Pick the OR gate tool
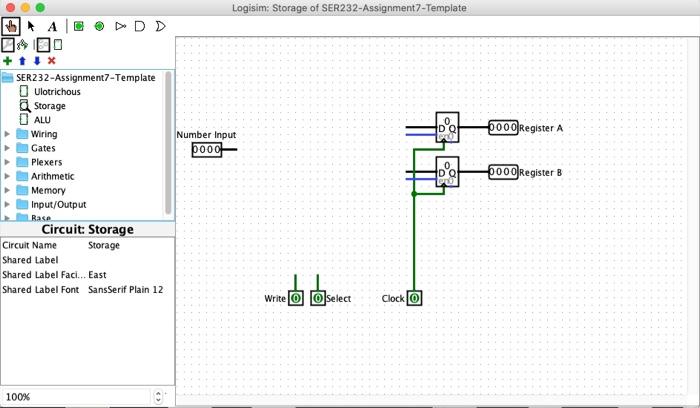The width and height of the screenshot is (700, 408). pyautogui.click(x=160, y=26)
